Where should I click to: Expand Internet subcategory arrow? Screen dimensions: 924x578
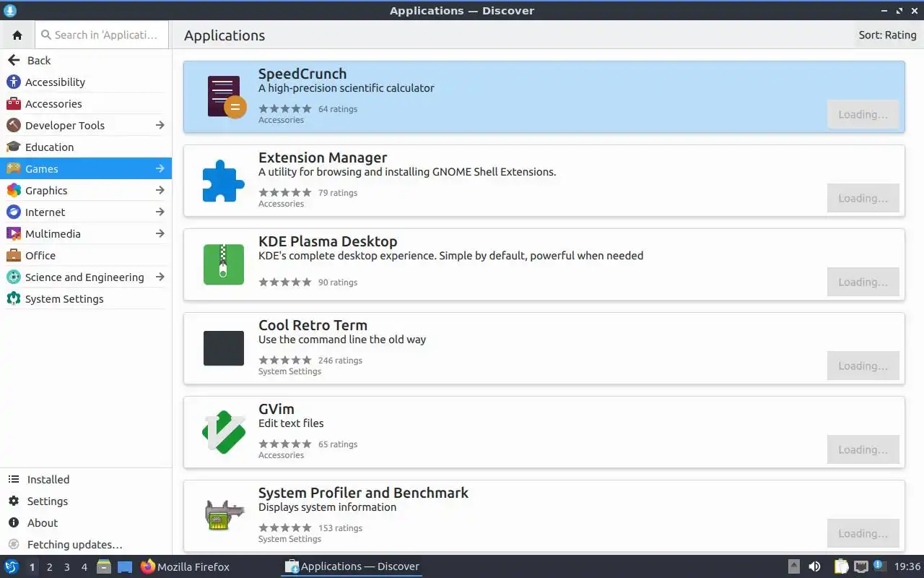(x=160, y=212)
